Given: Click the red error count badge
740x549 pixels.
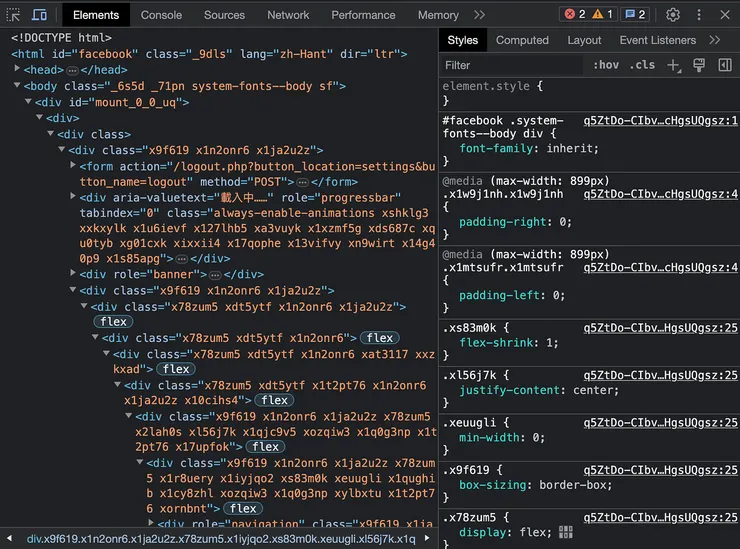Looking at the screenshot, I should point(575,15).
